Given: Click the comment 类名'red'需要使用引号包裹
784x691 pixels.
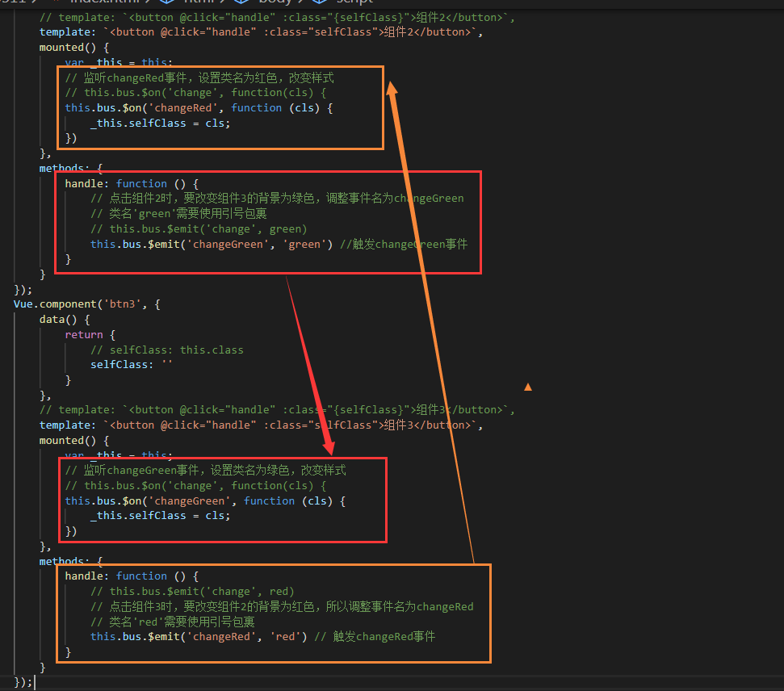Looking at the screenshot, I should [x=173, y=622].
